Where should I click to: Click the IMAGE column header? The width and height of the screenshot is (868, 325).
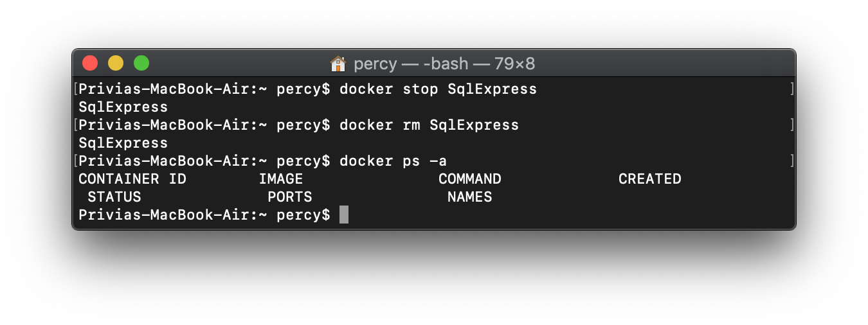[x=280, y=179]
